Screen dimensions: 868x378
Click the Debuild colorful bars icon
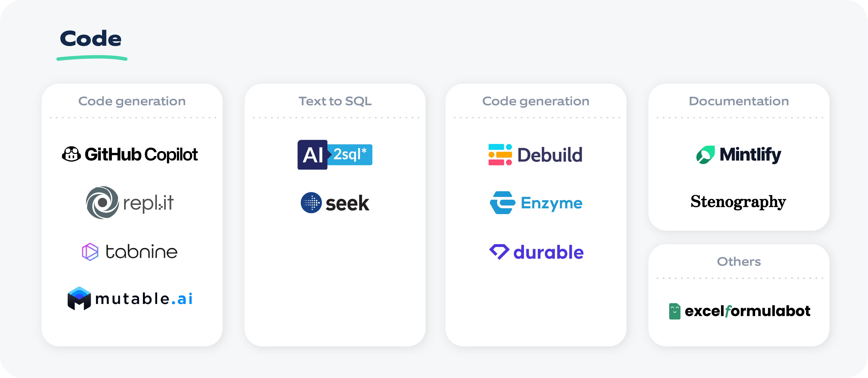click(500, 155)
